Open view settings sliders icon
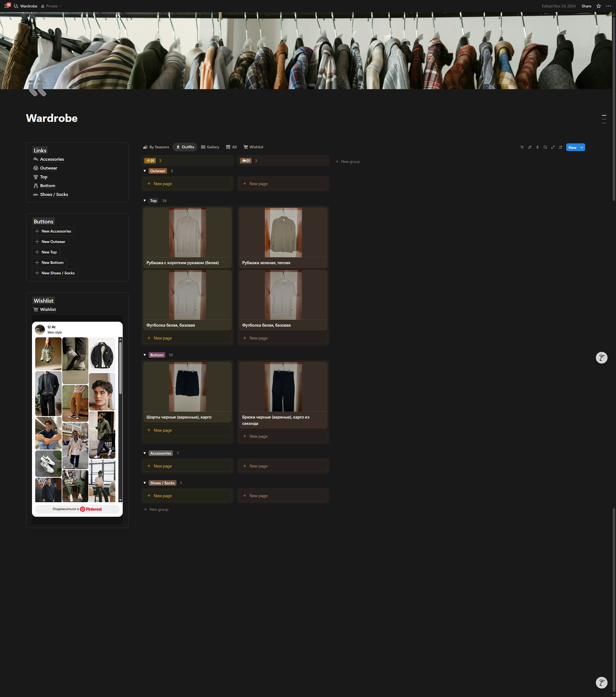The image size is (616, 697). click(x=561, y=147)
